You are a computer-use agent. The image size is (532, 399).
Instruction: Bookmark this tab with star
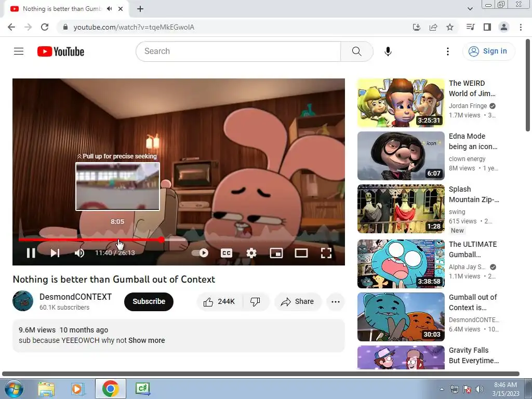[x=449, y=27]
